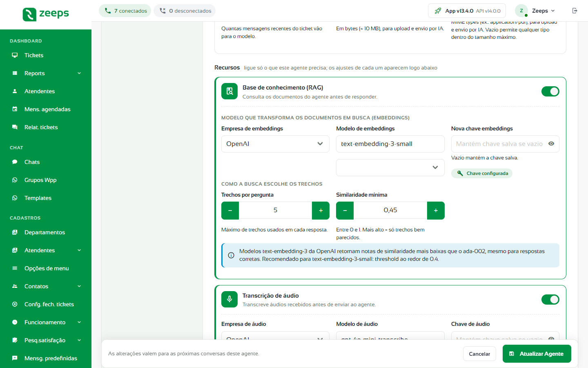Image resolution: width=588 pixels, height=368 pixels.
Task: Navigate to Departamentos
Action: coord(46,232)
